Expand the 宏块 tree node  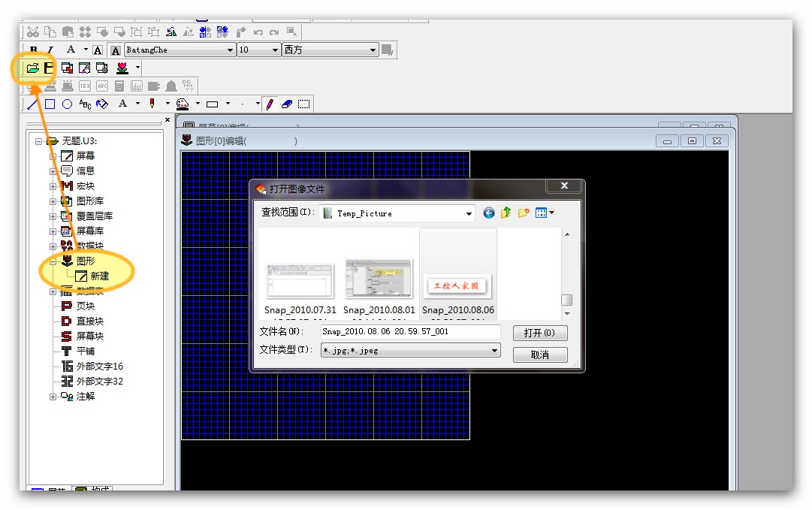[53, 186]
